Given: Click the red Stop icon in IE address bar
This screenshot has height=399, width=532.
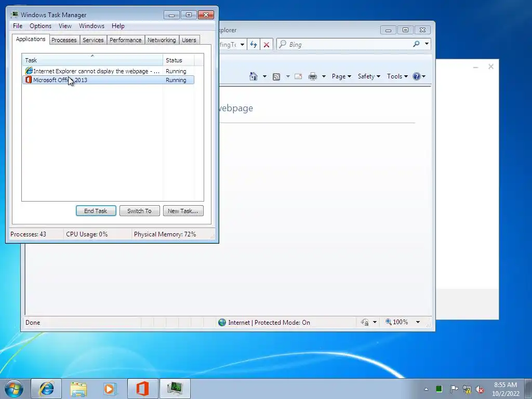Looking at the screenshot, I should 267,45.
